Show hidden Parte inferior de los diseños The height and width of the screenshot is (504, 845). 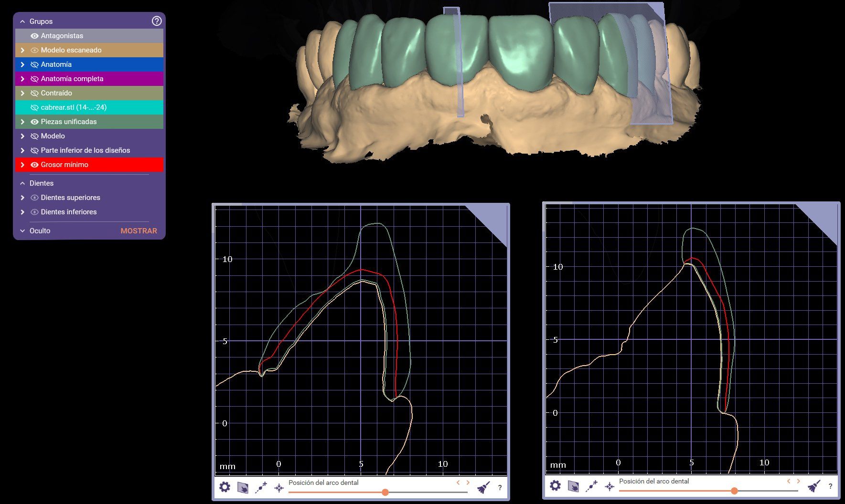pos(34,150)
